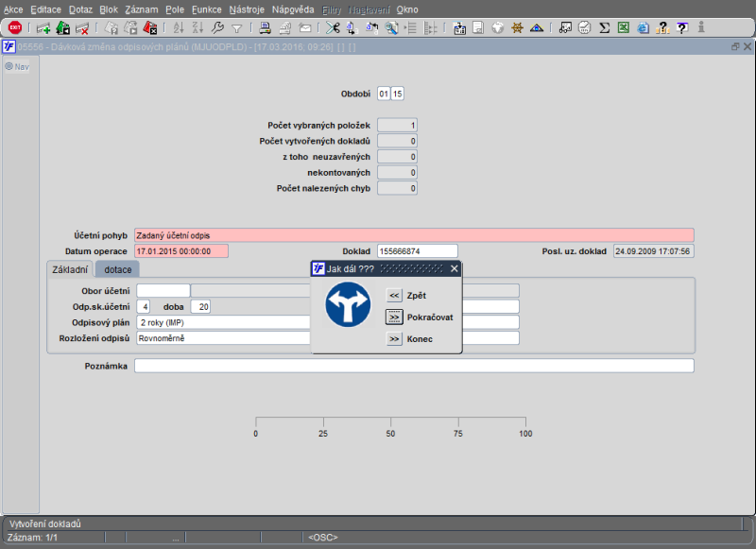The height and width of the screenshot is (549, 756).
Task: Click the doba field showing 20
Action: click(x=200, y=306)
